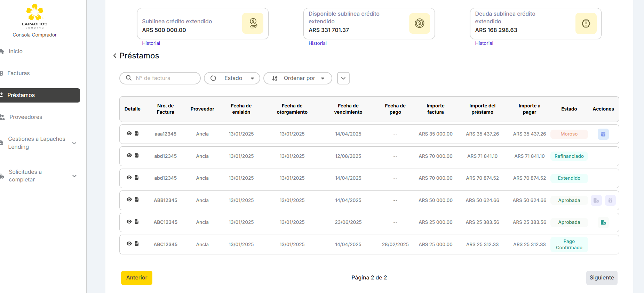Viewport: 644px width, 293px height.
Task: Toggle eye icon on ABB12345 loan row
Action: tap(129, 200)
